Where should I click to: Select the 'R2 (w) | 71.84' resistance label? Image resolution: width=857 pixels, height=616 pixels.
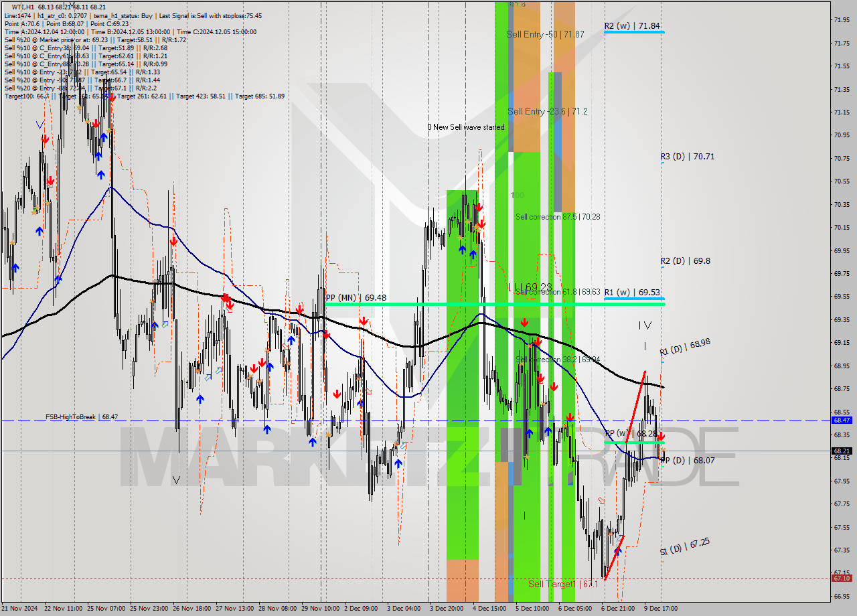(632, 26)
